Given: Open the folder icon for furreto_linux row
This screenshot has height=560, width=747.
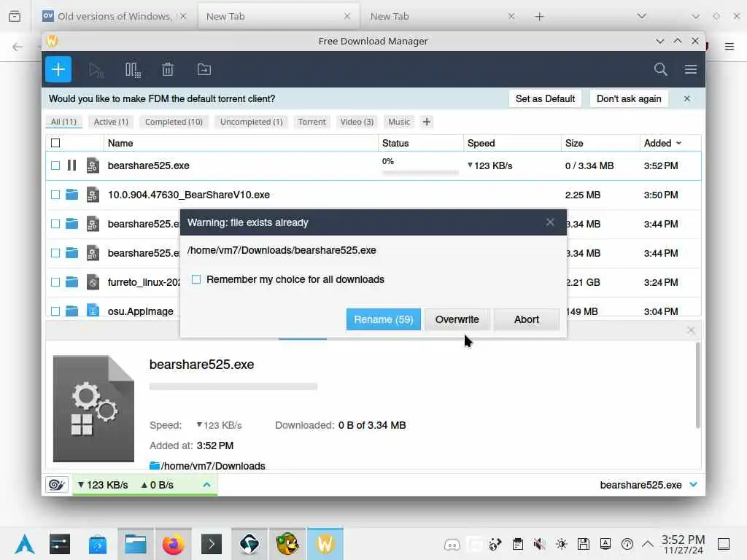Looking at the screenshot, I should [x=72, y=282].
